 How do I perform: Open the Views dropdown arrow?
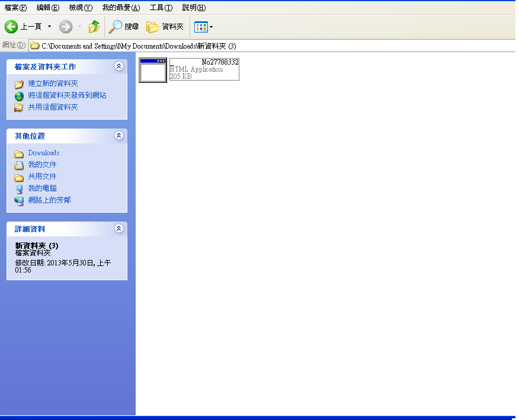click(211, 27)
